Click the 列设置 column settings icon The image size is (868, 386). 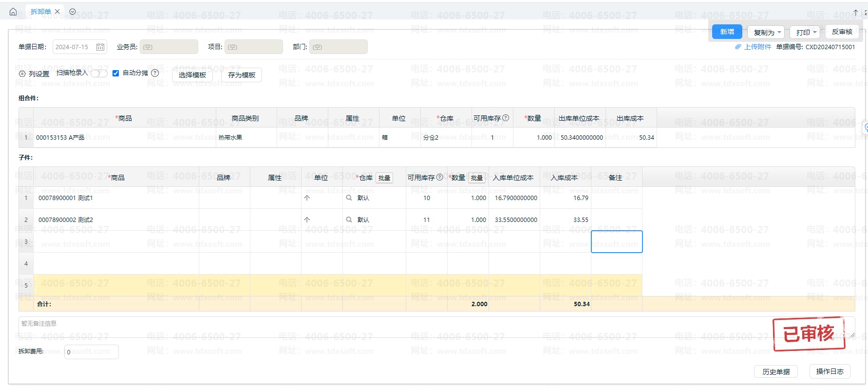click(x=22, y=74)
